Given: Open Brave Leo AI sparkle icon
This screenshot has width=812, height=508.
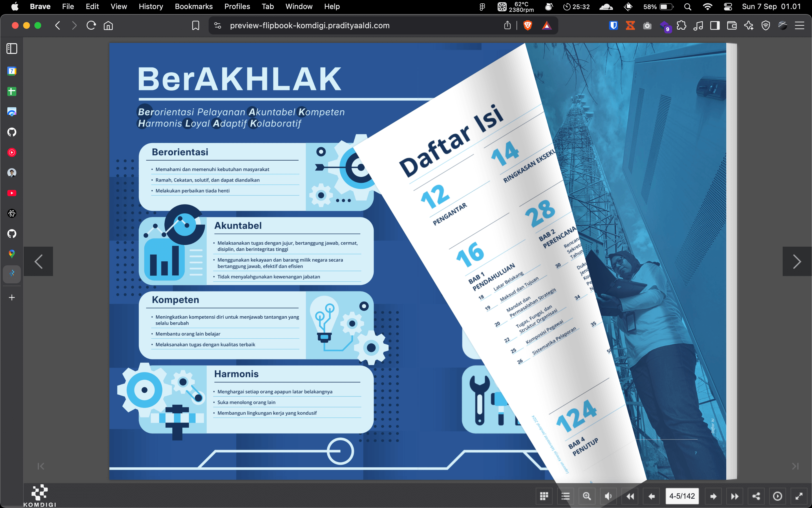Looking at the screenshot, I should pyautogui.click(x=749, y=25).
